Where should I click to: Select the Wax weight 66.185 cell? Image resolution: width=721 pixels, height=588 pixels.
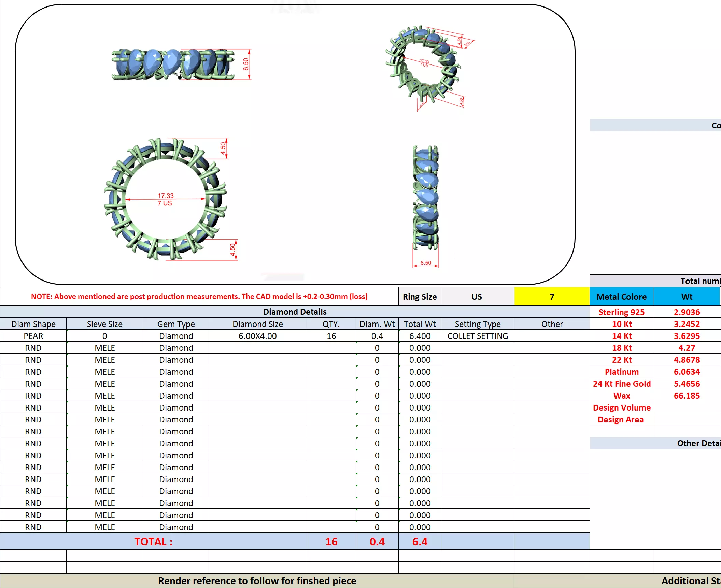(687, 396)
